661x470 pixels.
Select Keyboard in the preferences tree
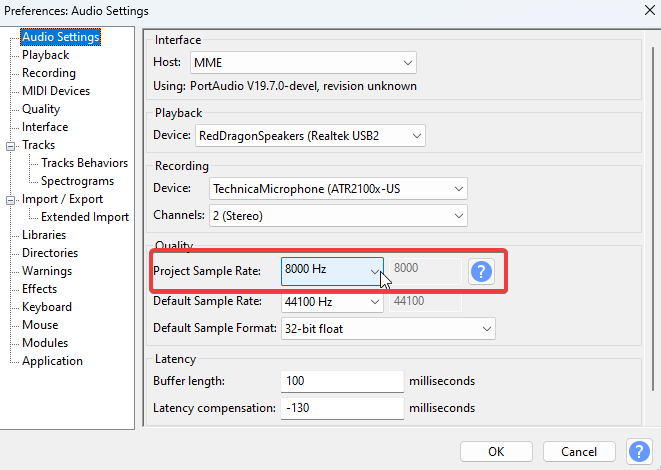point(47,307)
